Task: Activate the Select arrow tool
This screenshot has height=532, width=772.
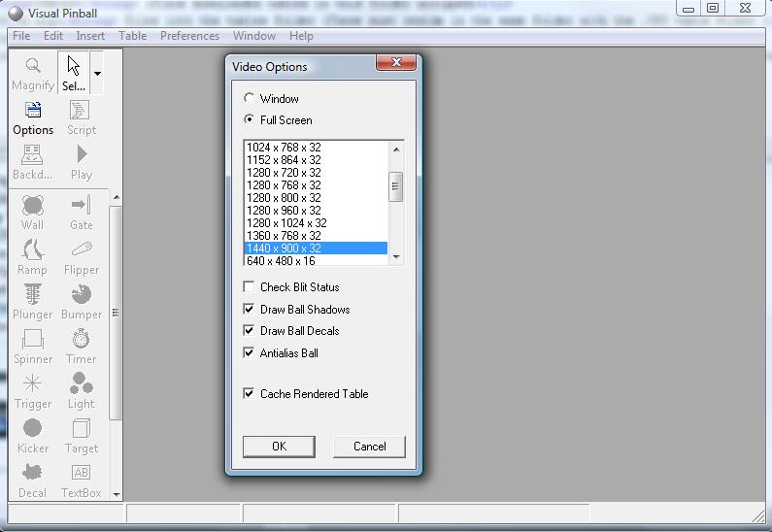Action: click(x=74, y=73)
